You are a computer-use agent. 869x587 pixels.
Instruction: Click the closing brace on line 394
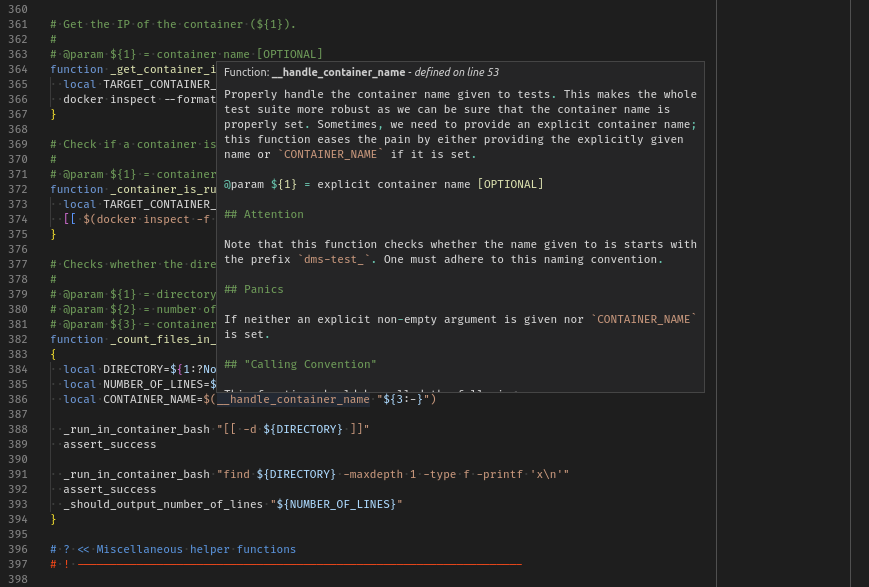tap(53, 519)
